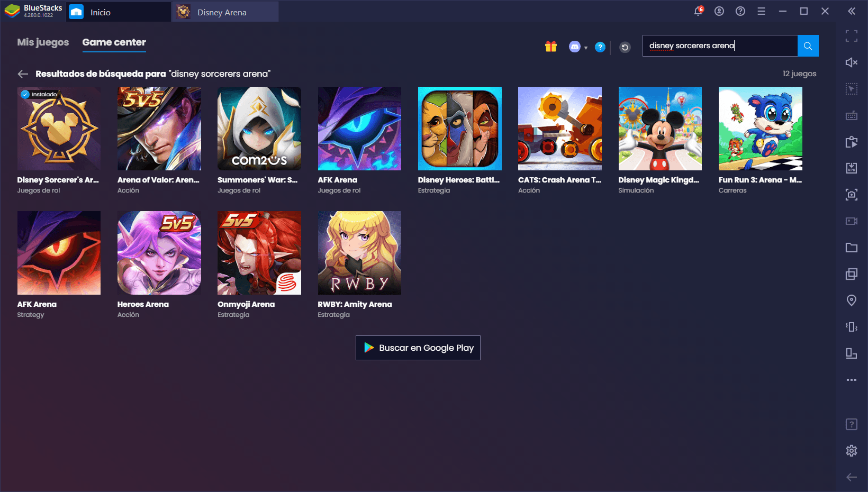
Task: Expand the Discord dropdown arrow
Action: click(x=586, y=48)
